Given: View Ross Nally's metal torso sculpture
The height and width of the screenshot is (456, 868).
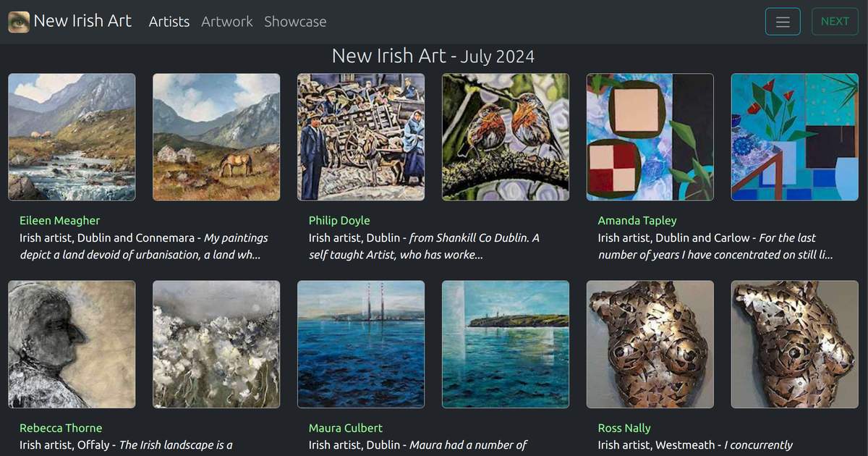Looking at the screenshot, I should [650, 344].
